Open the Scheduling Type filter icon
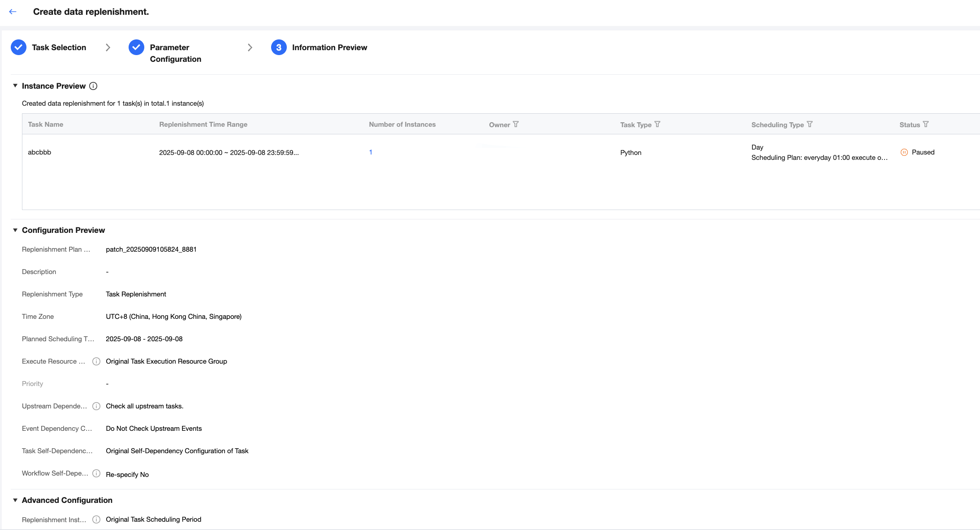 coord(810,124)
